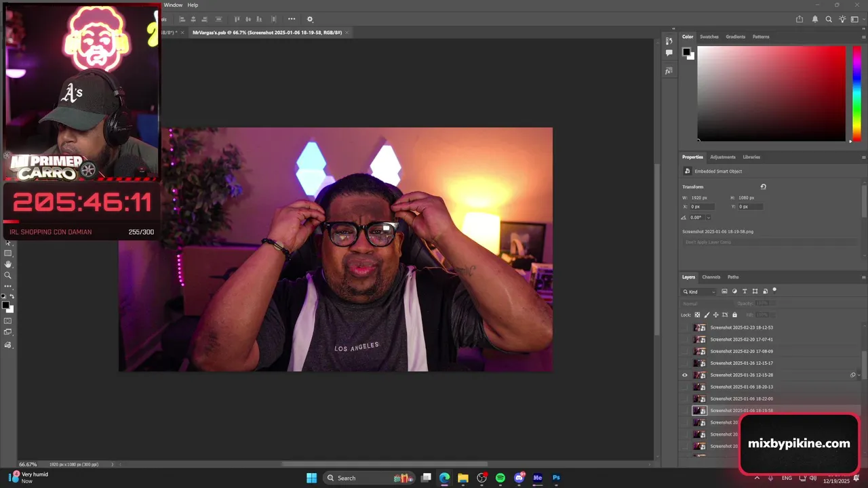Filter layers by adjustment layers icon

point(734,291)
